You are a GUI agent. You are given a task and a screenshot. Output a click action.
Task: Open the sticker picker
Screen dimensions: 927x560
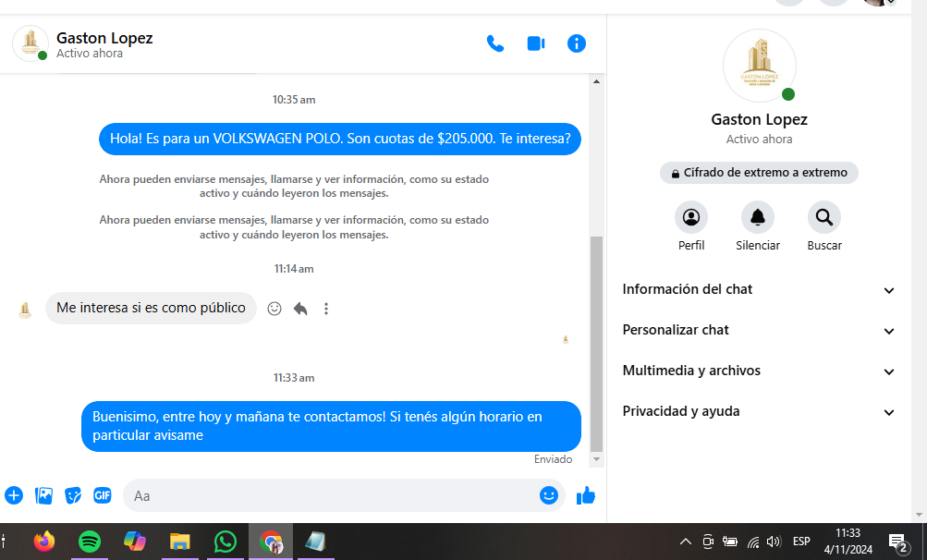[x=73, y=495]
